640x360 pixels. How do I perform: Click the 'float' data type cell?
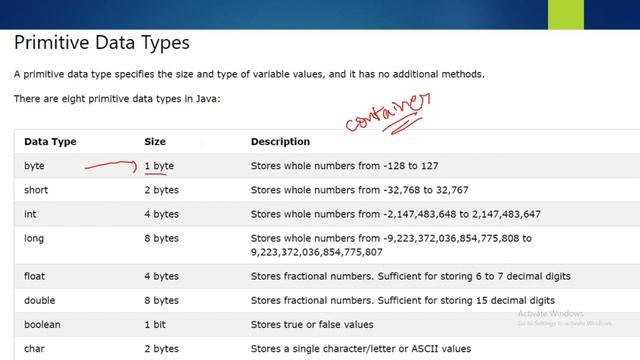click(x=34, y=276)
